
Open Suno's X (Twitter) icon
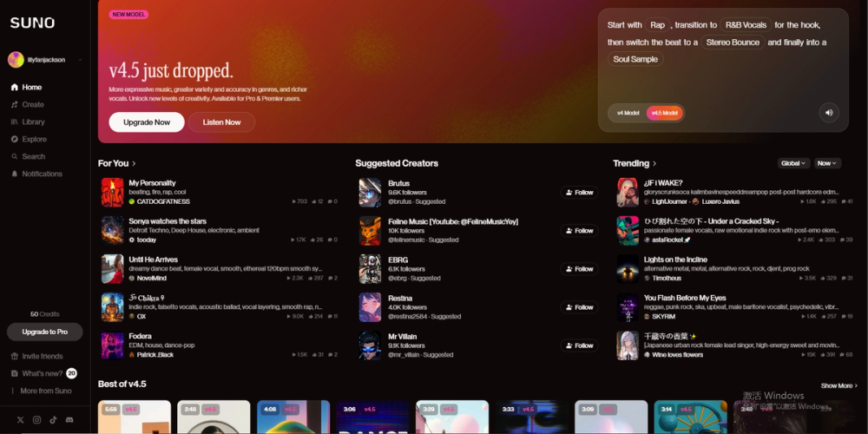(x=21, y=419)
